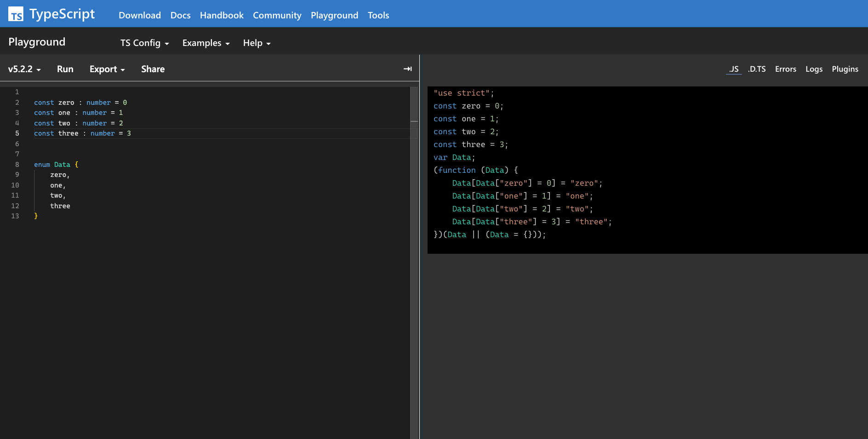Expand the Help dropdown menu

pos(257,43)
